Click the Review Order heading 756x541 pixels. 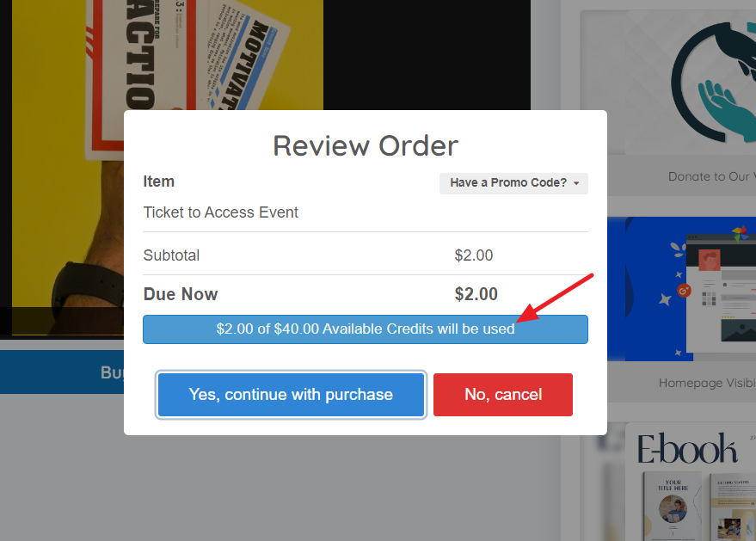[x=366, y=145]
